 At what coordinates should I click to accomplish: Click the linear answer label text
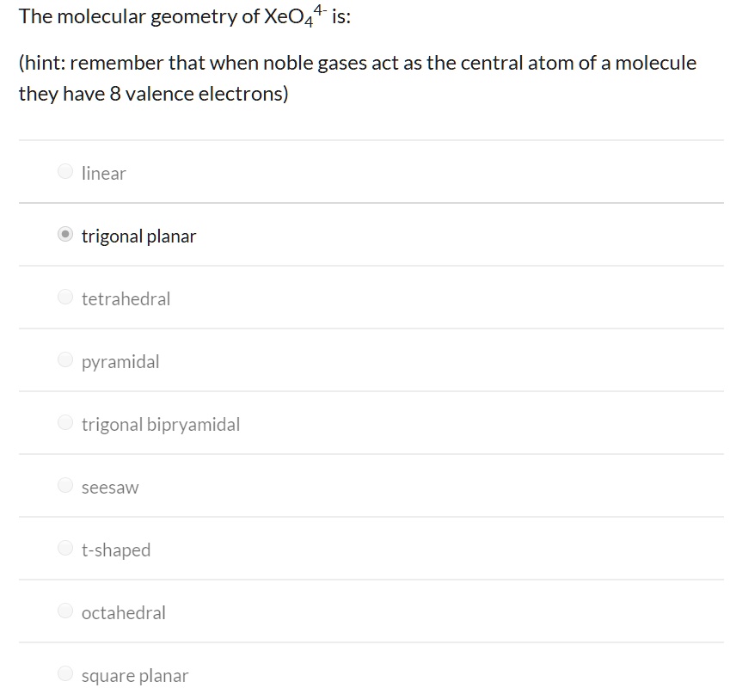103,173
